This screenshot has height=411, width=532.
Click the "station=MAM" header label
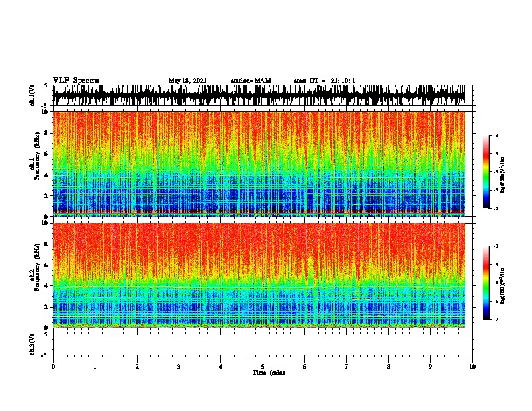tap(251, 81)
